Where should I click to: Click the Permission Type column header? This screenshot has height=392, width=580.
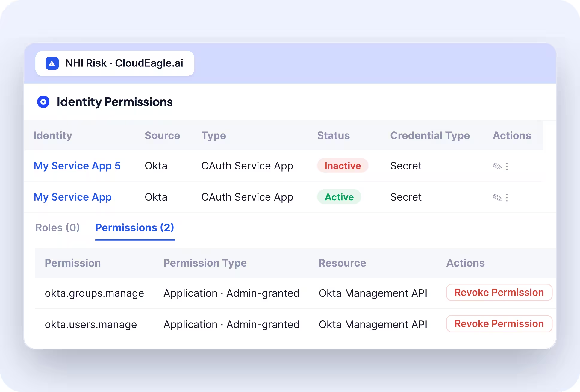(205, 263)
